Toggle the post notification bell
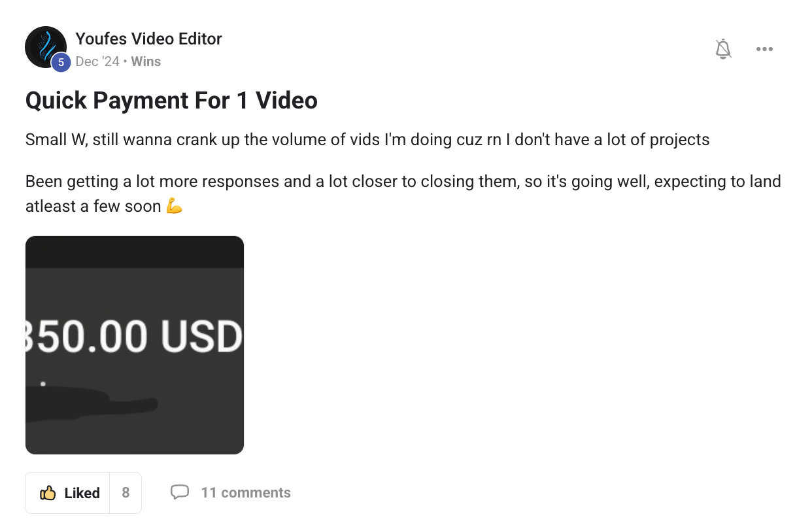This screenshot has width=812, height=523. coord(723,49)
